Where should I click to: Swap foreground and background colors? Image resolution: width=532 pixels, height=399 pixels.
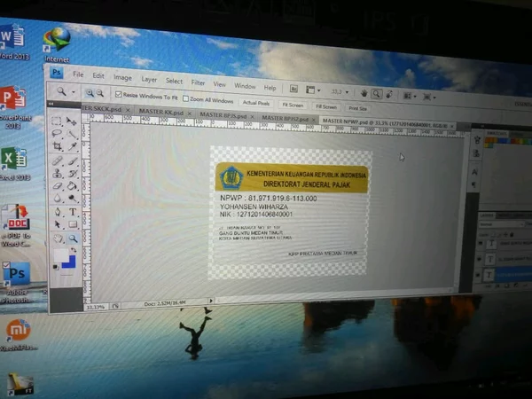74,250
